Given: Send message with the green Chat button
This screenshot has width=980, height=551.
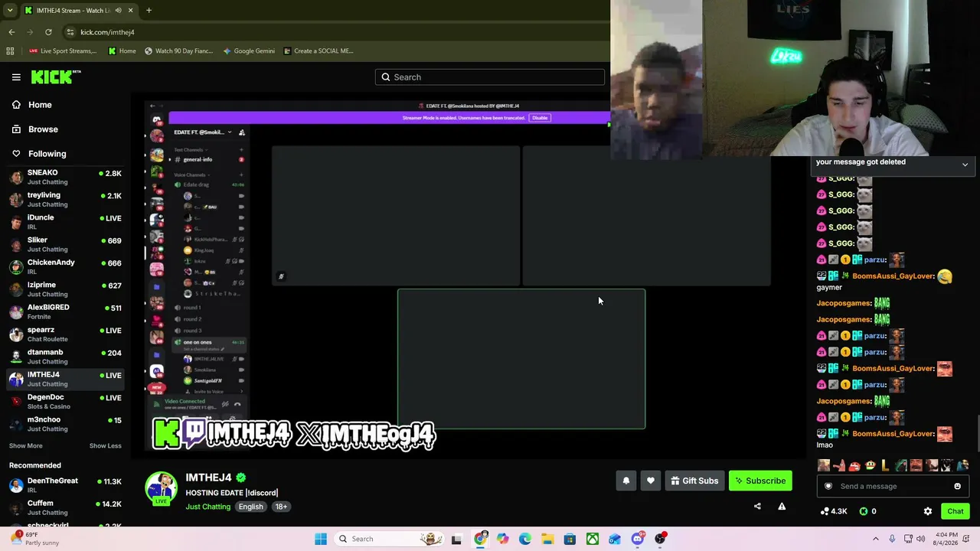Looking at the screenshot, I should [955, 511].
